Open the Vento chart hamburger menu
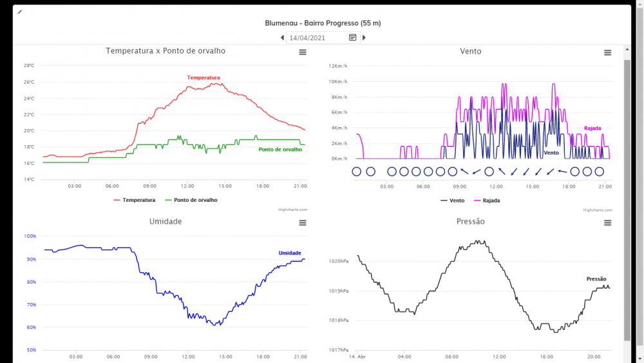Image resolution: width=644 pixels, height=363 pixels. [607, 53]
